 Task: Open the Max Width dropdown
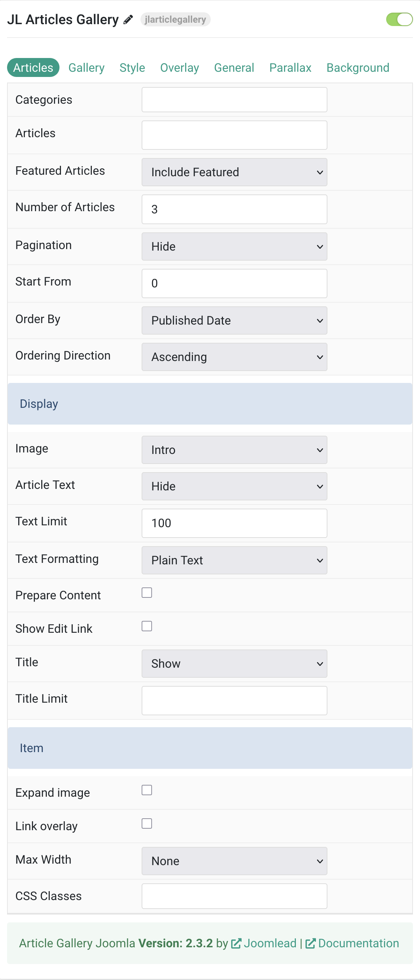click(235, 861)
